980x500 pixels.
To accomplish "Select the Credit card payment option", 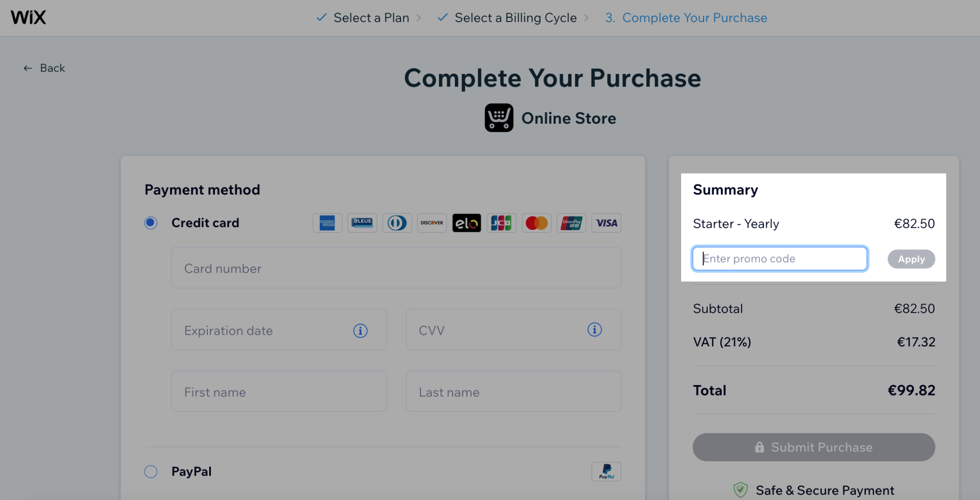I will click(x=151, y=223).
